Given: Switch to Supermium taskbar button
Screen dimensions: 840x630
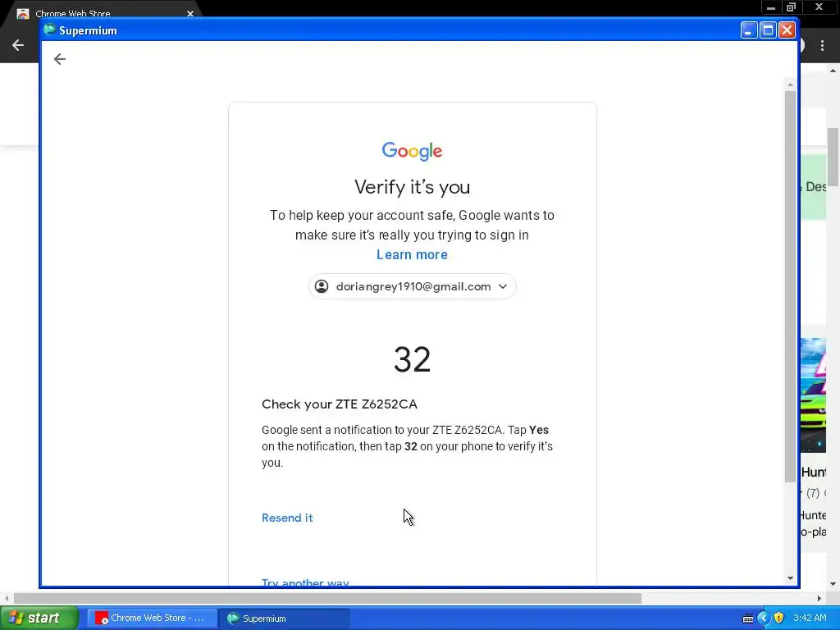Looking at the screenshot, I should pyautogui.click(x=284, y=619).
